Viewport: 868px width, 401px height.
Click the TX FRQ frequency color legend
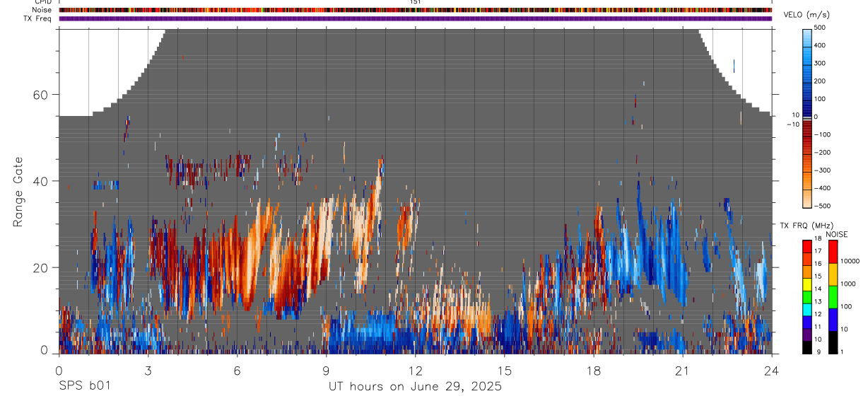point(807,296)
